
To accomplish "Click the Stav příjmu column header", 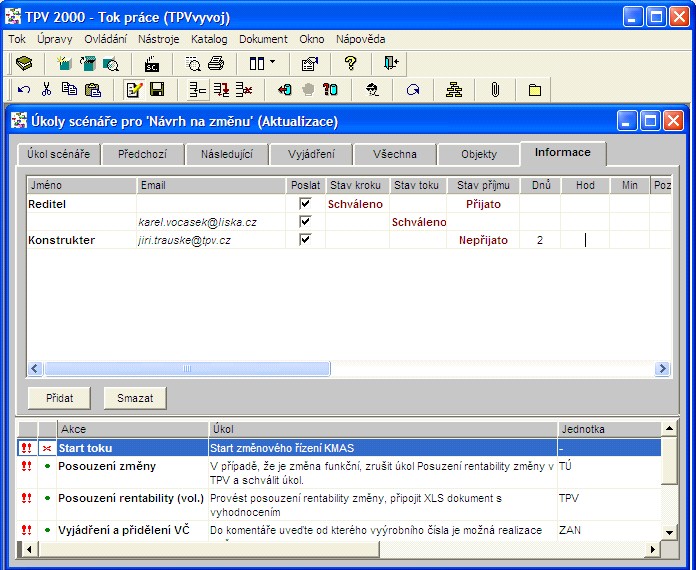I will pos(483,185).
